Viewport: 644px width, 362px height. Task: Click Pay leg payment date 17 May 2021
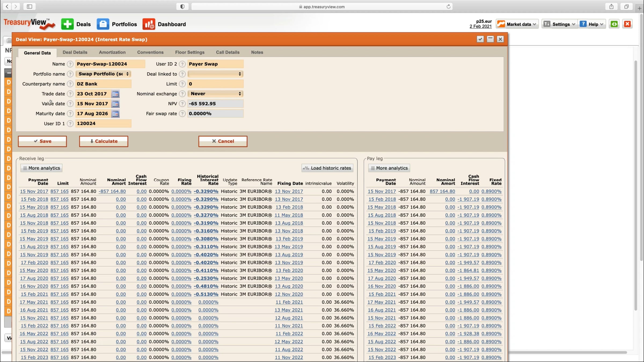[382, 302]
